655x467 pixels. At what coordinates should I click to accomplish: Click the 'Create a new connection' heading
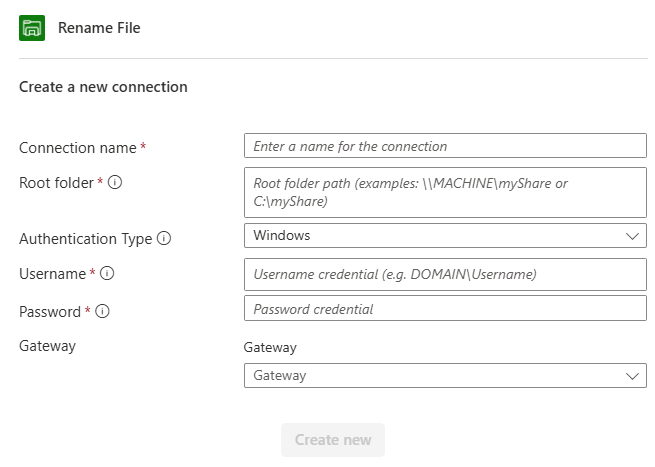pos(103,87)
